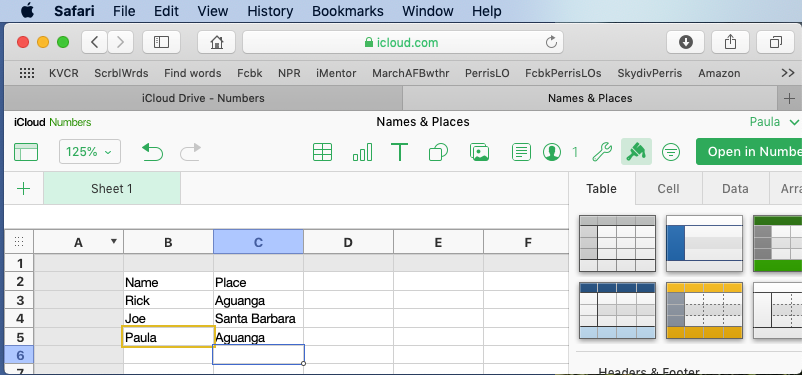This screenshot has width=802, height=375.
Task: Add a comment
Action: point(521,152)
